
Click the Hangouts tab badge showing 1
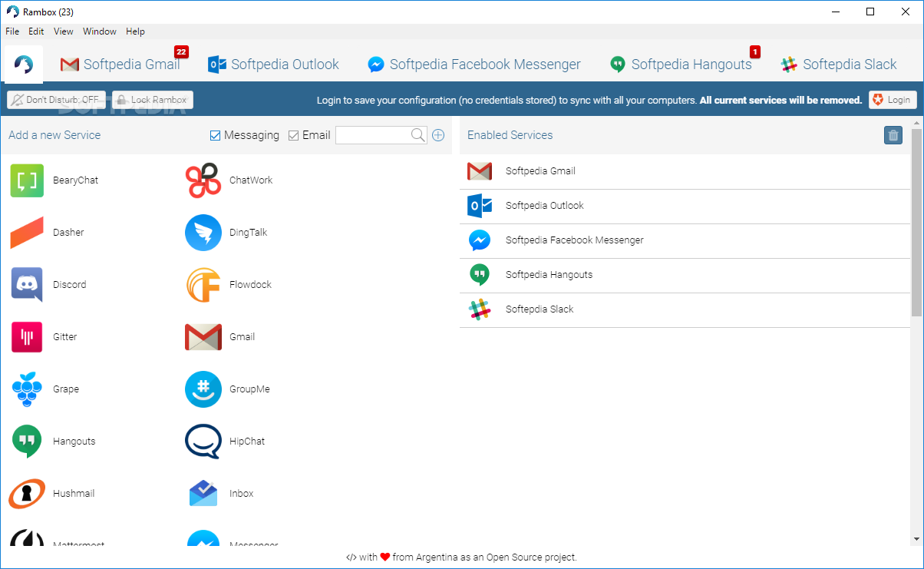click(x=755, y=52)
